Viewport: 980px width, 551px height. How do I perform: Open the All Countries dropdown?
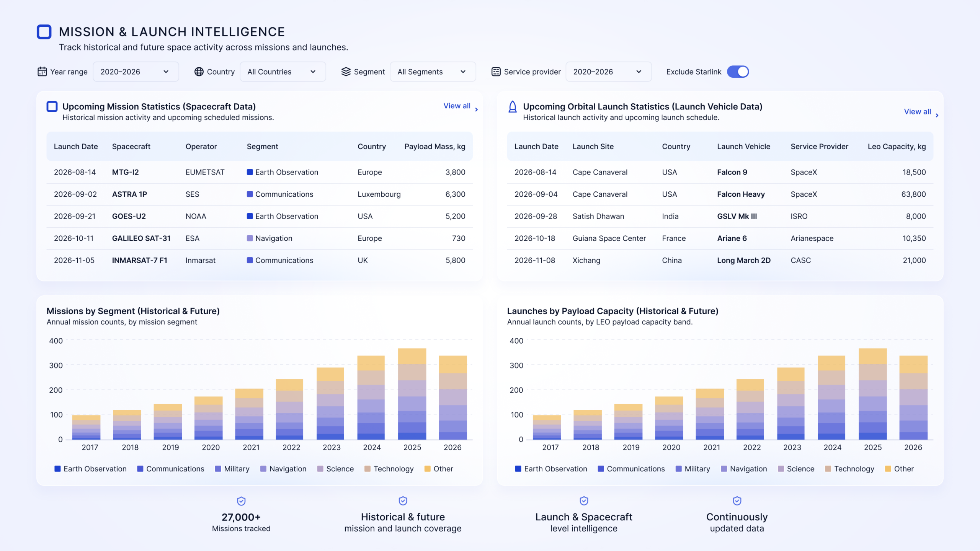283,72
